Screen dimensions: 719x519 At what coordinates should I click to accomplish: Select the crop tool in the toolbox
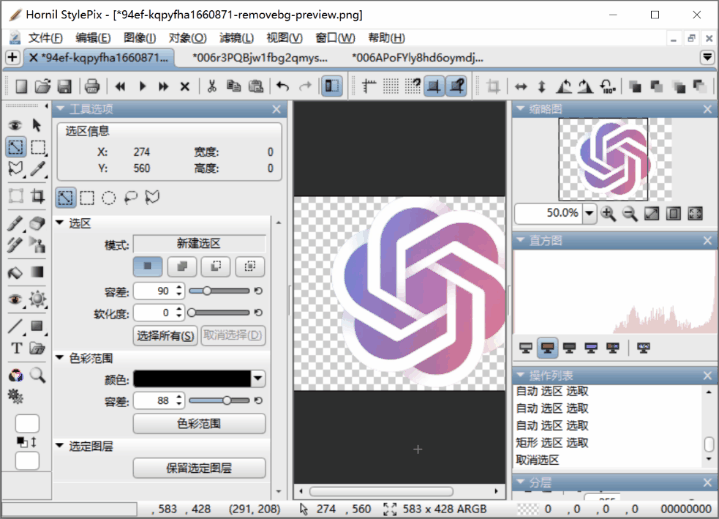[x=37, y=196]
